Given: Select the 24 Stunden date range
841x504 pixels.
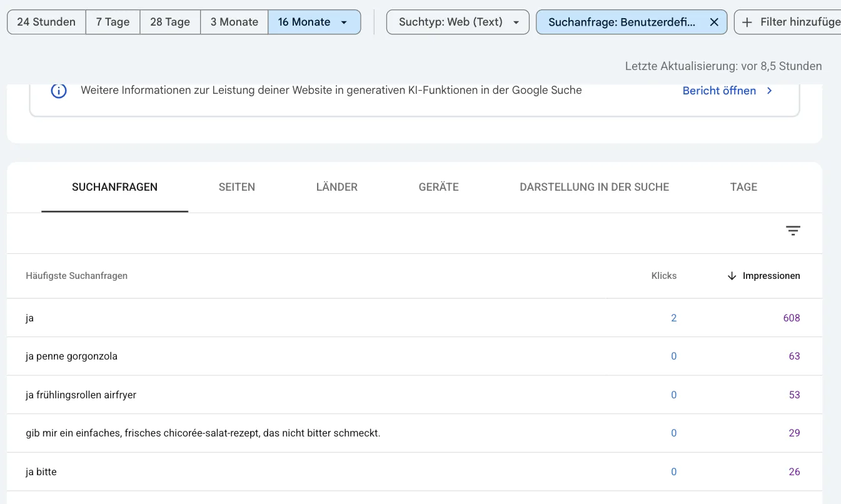Looking at the screenshot, I should pyautogui.click(x=46, y=22).
